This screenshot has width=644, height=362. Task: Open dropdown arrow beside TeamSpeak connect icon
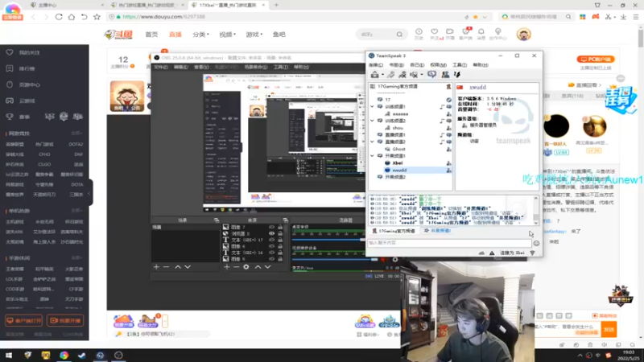(382, 75)
